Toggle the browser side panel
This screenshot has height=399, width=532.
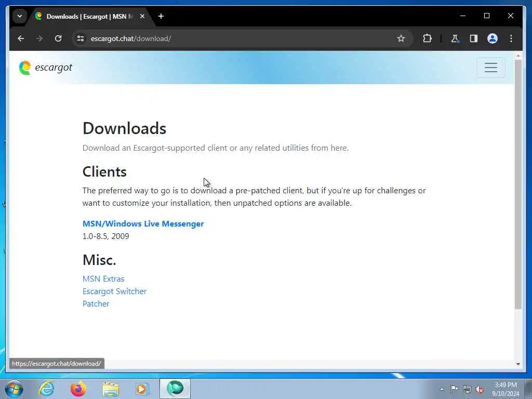[474, 38]
